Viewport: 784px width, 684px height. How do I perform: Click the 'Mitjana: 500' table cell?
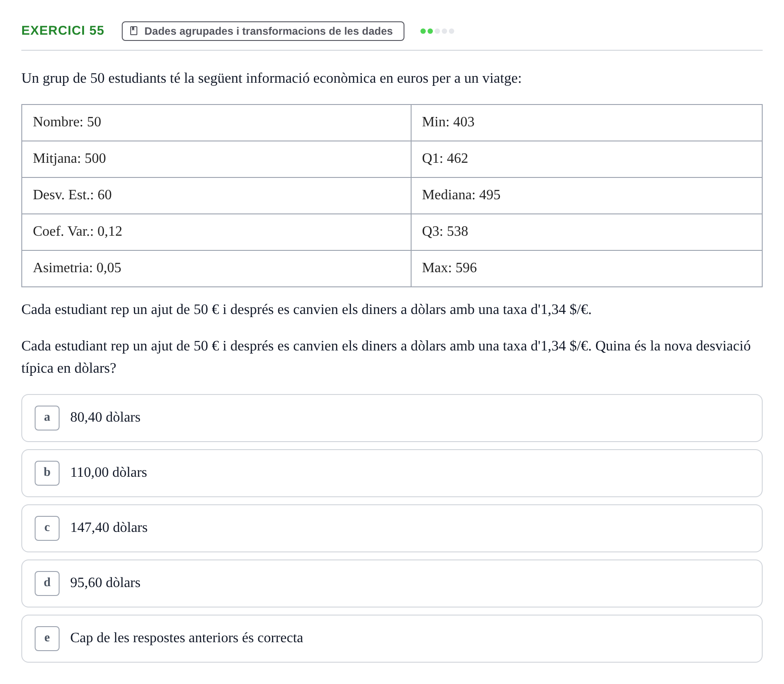click(x=216, y=159)
